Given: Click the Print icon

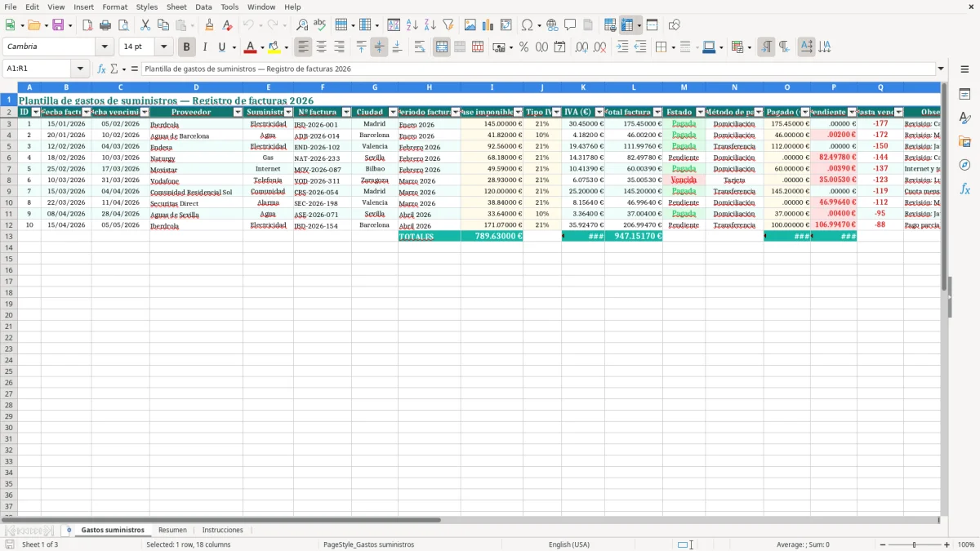Looking at the screenshot, I should pos(105,25).
